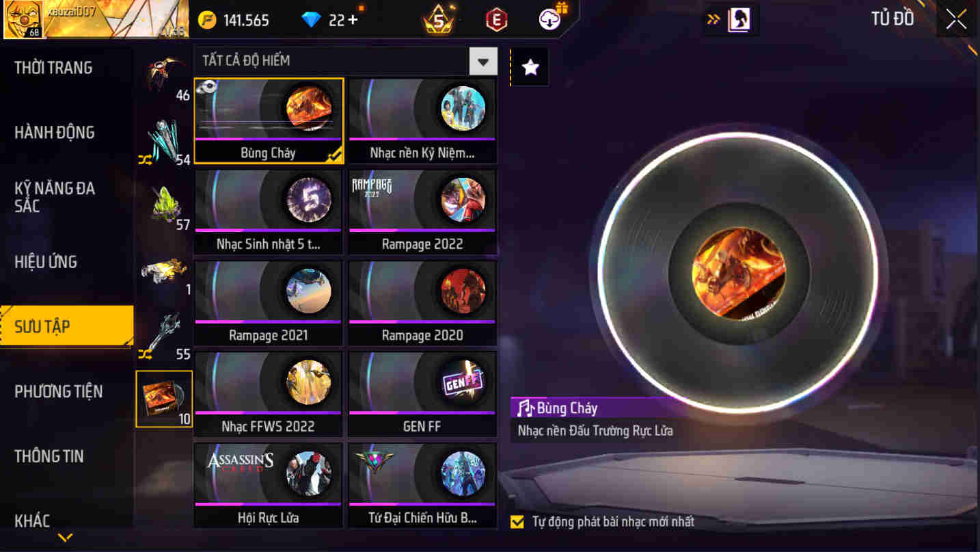The image size is (980, 552).
Task: Toggle shuffle on the collection item showing 55
Action: click(145, 354)
